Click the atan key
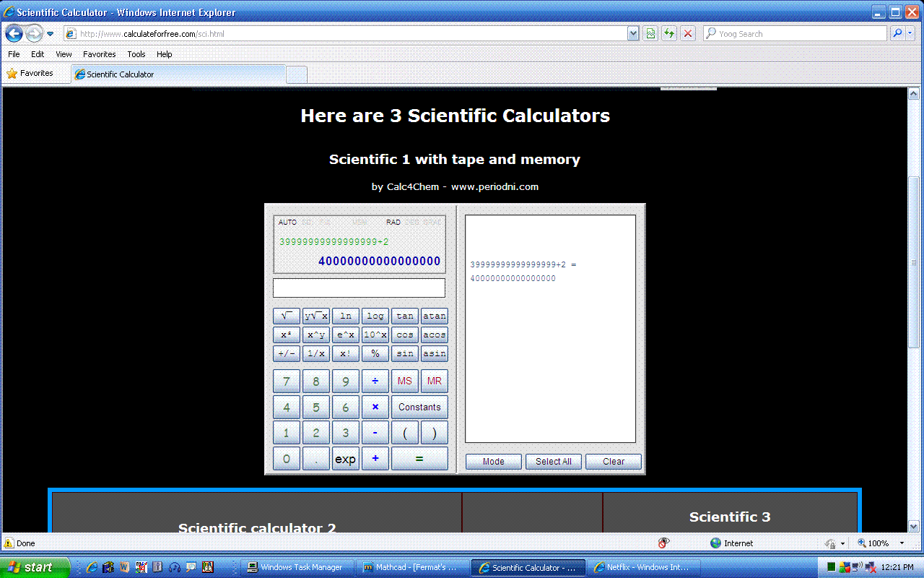The height and width of the screenshot is (578, 924). point(435,316)
